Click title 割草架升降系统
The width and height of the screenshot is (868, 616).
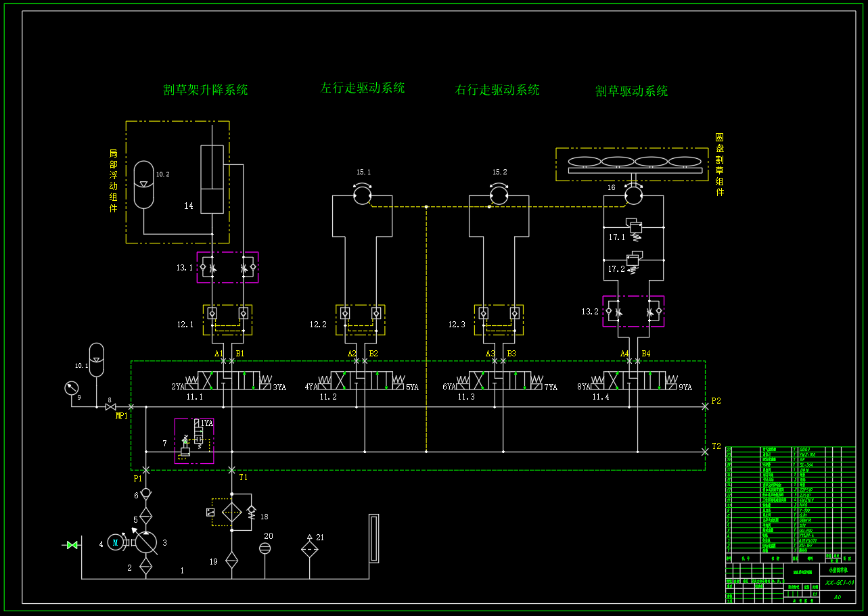click(206, 89)
